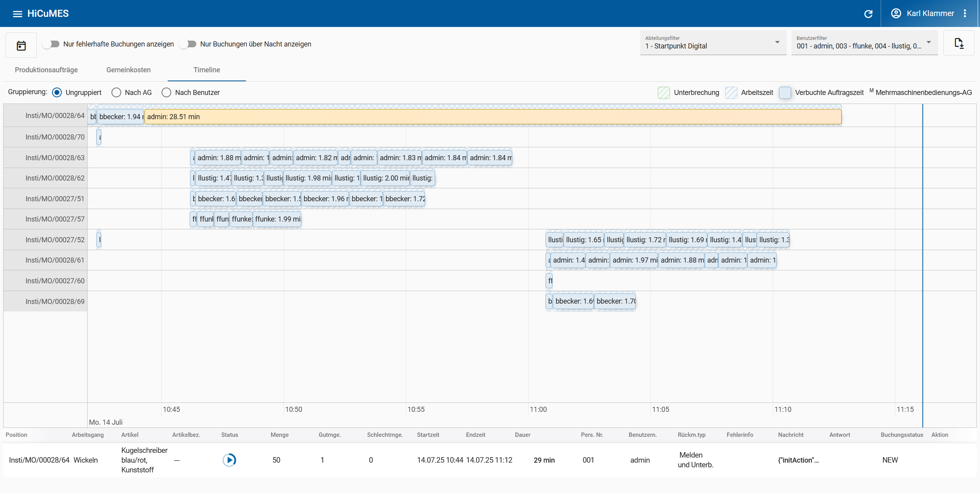Select the Timeline tab
The width and height of the screenshot is (980, 497).
(206, 70)
